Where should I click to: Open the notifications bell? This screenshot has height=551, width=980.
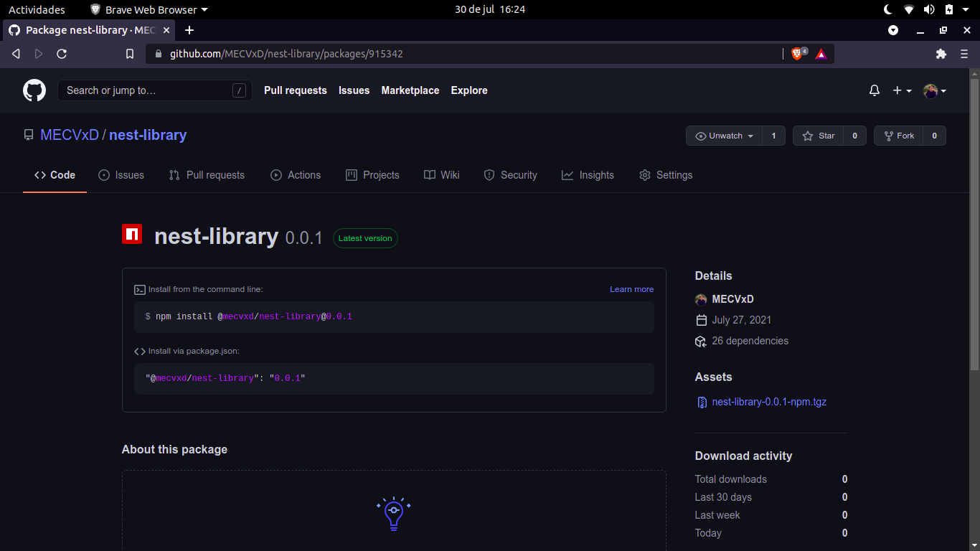(875, 90)
